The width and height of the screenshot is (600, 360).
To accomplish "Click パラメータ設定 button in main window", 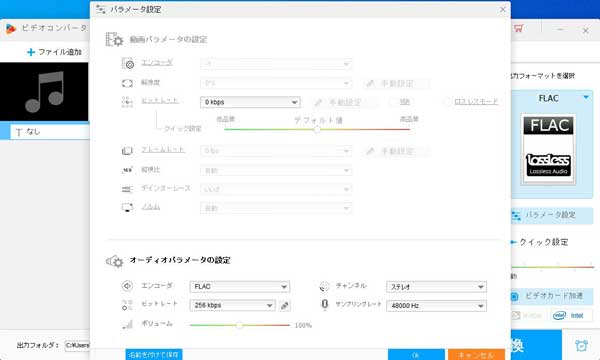I will (551, 215).
